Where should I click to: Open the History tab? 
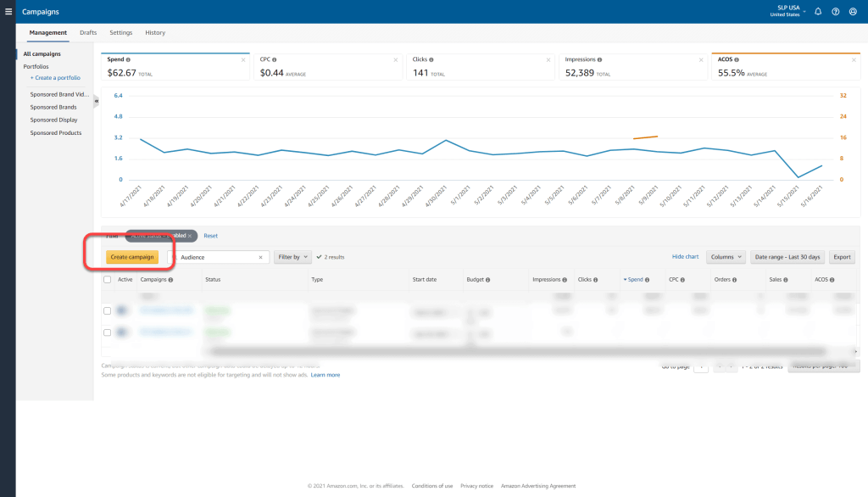155,33
